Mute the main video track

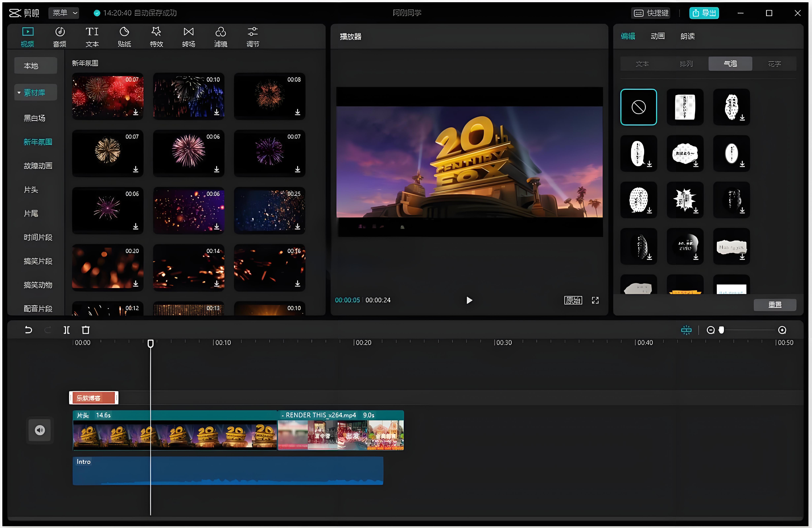coord(40,430)
